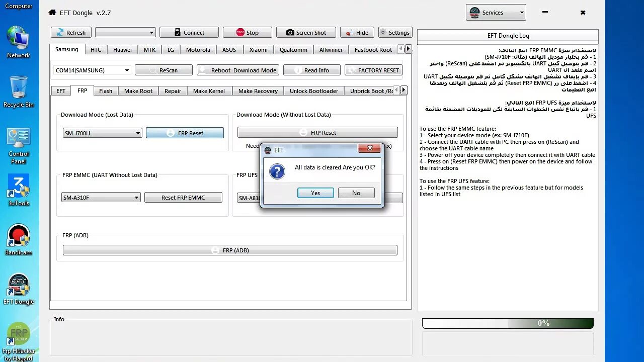Screen dimensions: 644x362
Task: Switch to the Allwinner tab
Action: (x=331, y=50)
